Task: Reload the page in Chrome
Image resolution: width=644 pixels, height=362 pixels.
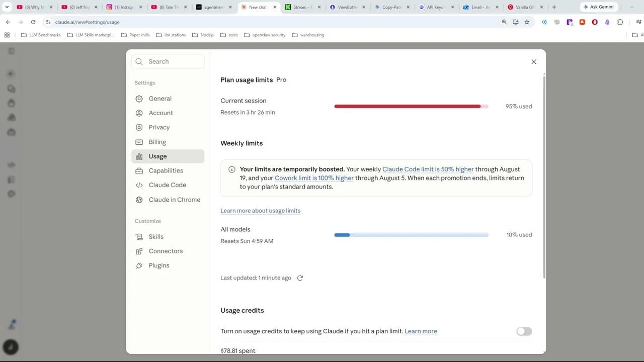Action: click(33, 22)
